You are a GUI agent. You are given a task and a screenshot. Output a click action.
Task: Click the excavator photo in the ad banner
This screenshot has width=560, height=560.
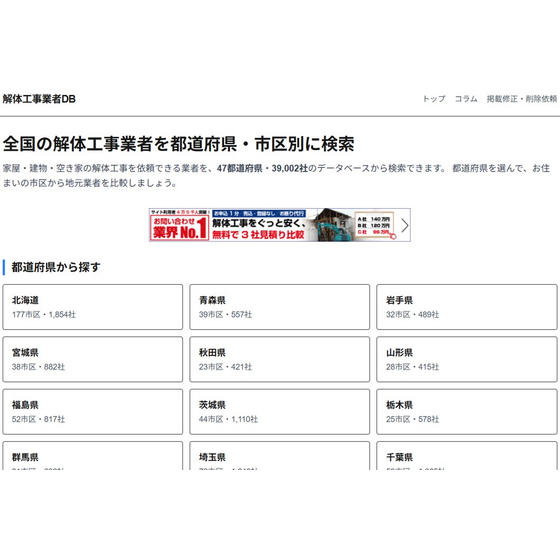click(x=330, y=225)
